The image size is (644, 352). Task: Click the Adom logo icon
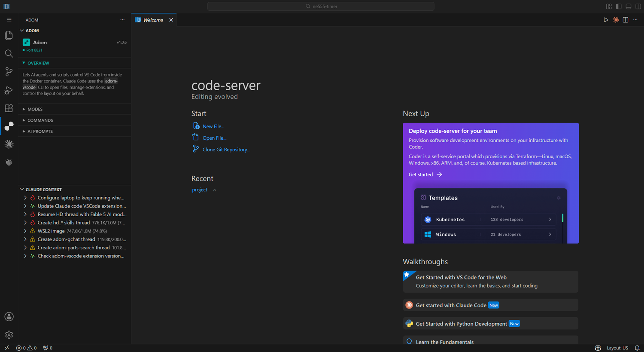tap(26, 42)
